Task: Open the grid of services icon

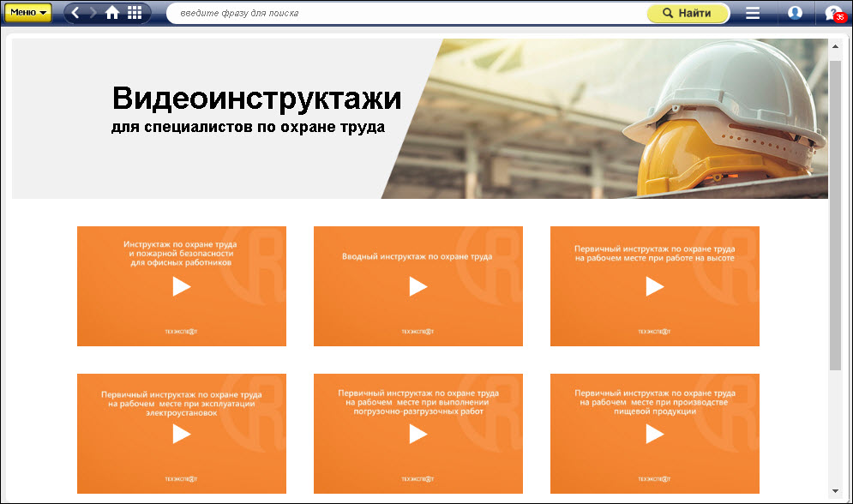Action: 135,13
